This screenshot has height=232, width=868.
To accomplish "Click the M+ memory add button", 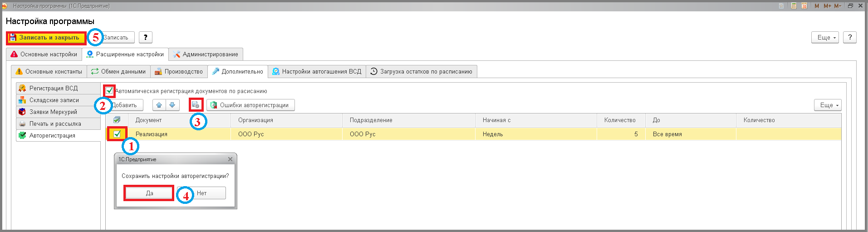I will pos(827,6).
